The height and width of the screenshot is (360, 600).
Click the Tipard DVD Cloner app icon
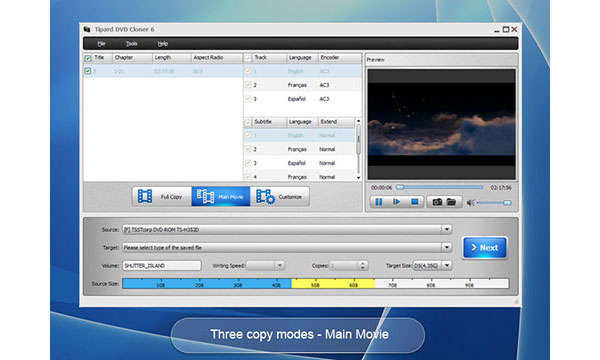(87, 29)
